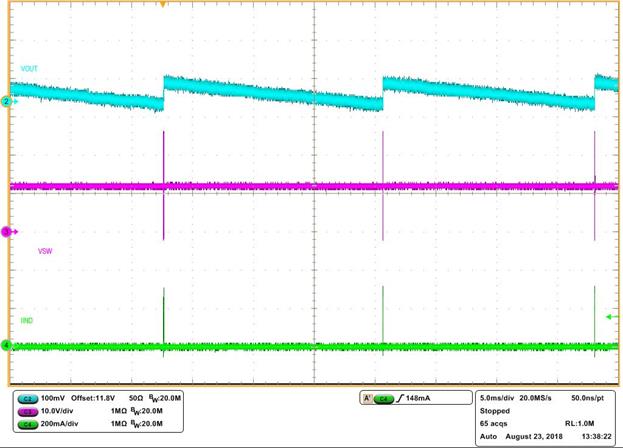Select the channel 3 ground reference marker
Screen dimensions: 623x448
coord(6,231)
